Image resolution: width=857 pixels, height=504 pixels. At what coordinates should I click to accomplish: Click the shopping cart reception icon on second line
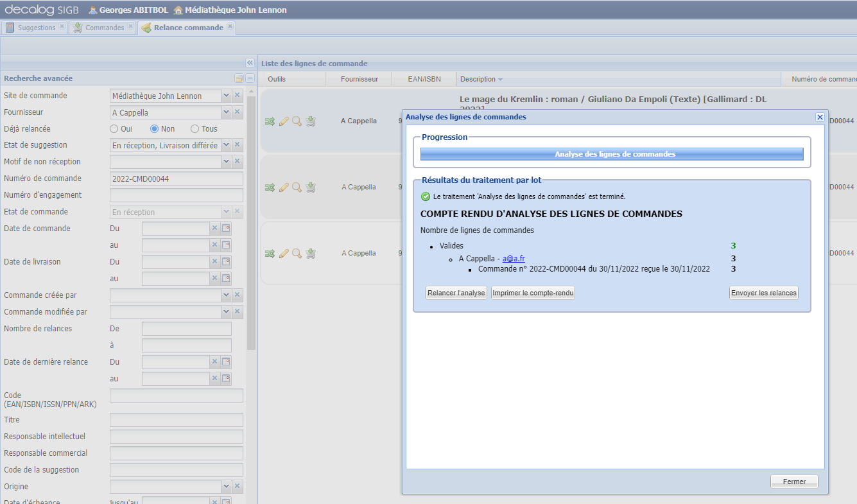310,187
